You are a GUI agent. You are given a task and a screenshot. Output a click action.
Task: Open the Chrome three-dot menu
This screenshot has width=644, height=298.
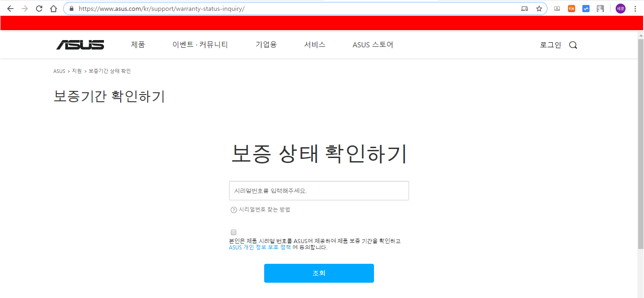(x=635, y=9)
